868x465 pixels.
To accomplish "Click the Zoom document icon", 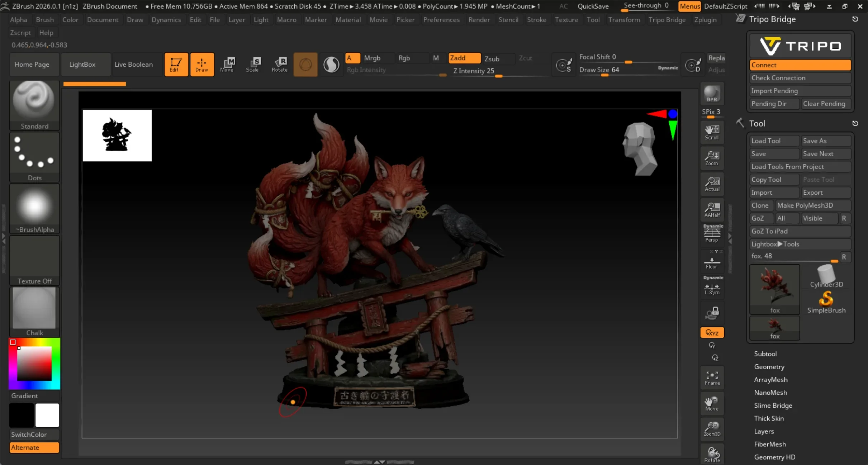I will 712,158.
